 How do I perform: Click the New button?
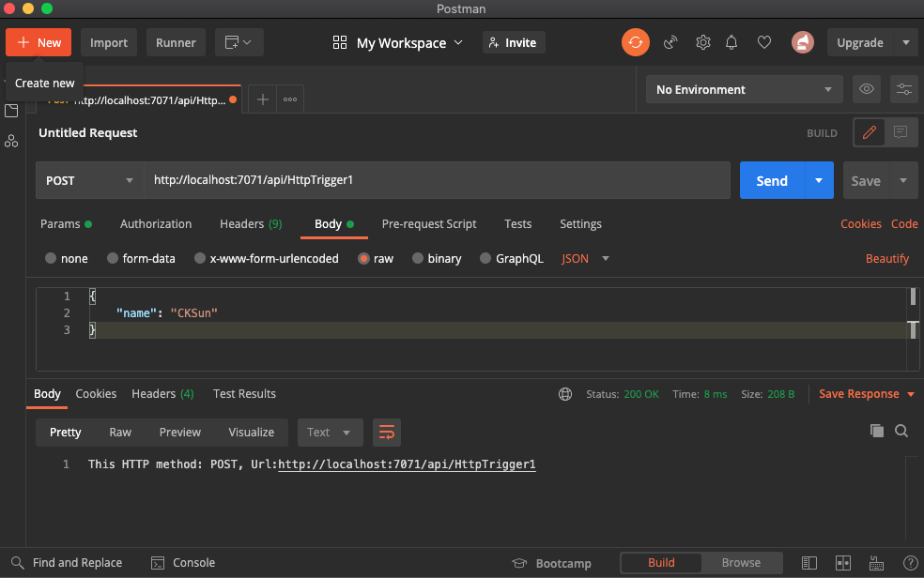tap(38, 42)
